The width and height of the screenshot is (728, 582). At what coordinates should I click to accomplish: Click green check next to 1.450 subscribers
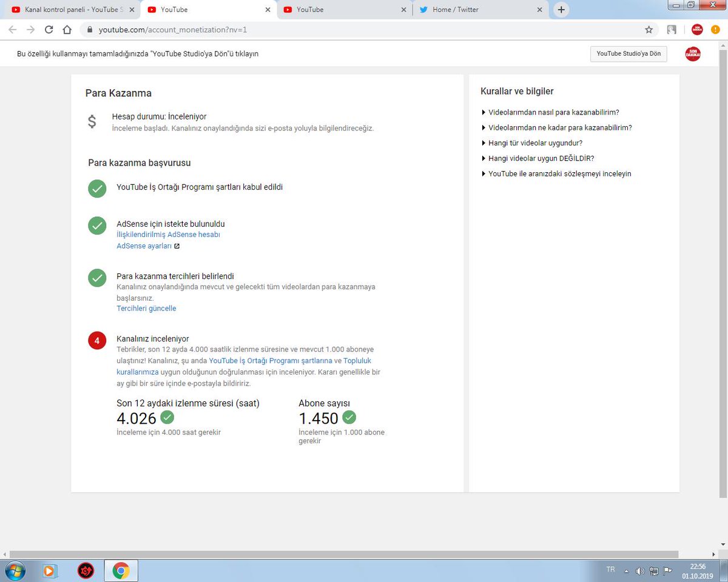(349, 417)
